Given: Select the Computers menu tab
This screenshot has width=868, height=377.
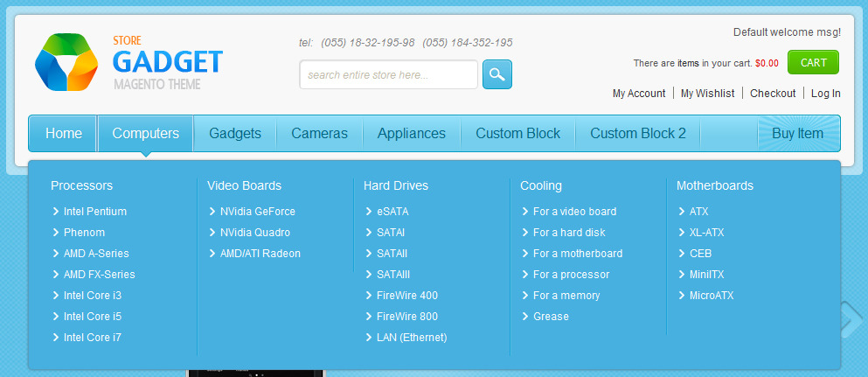Looking at the screenshot, I should pyautogui.click(x=146, y=134).
